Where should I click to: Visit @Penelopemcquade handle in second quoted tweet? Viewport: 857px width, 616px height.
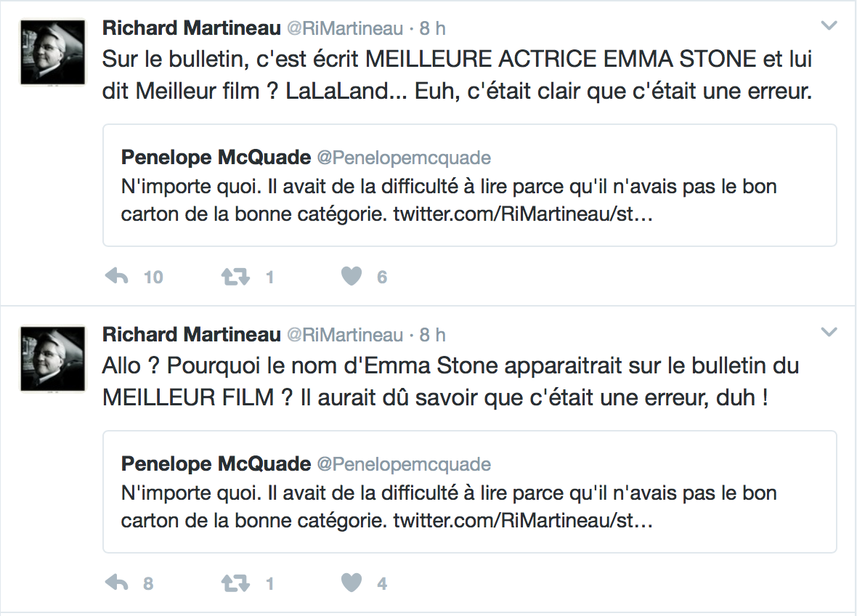point(404,464)
